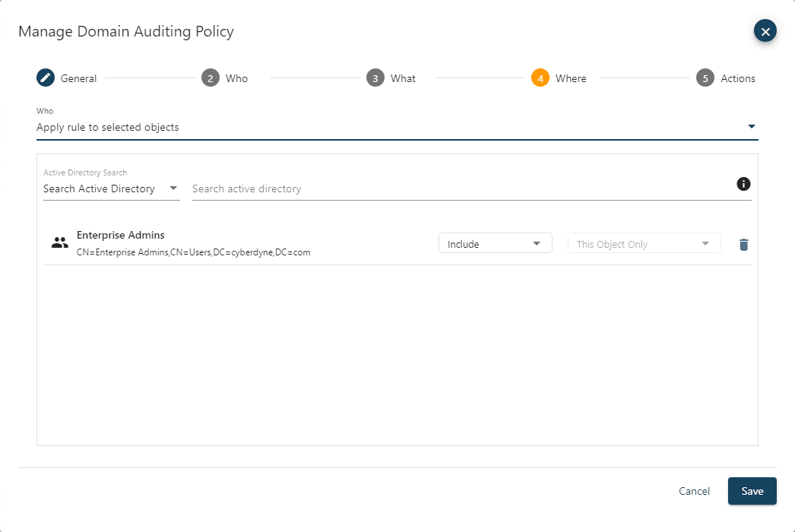Click the step 2 number circle
Image resolution: width=795 pixels, height=532 pixels.
211,78
